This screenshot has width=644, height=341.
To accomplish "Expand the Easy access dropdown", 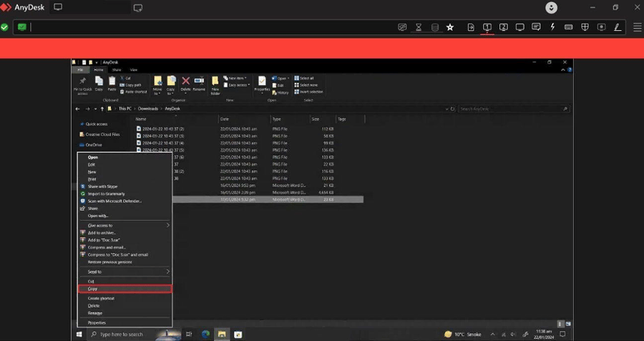I will click(237, 85).
